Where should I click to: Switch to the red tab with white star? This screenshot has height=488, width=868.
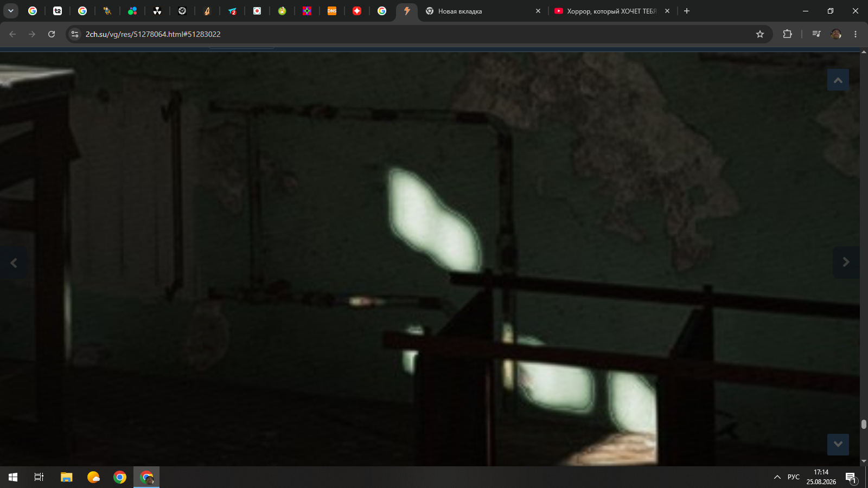point(357,11)
